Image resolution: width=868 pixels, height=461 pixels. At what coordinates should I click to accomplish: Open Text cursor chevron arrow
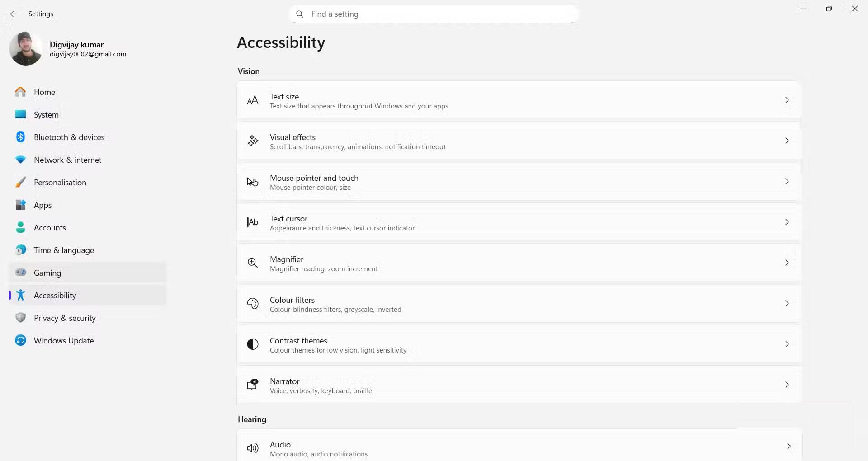point(787,222)
